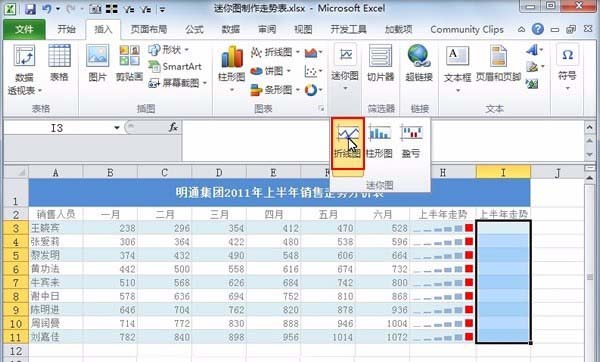Switch to the Home (开始) tab
Screen dimensions: 600x362
(x=66, y=29)
